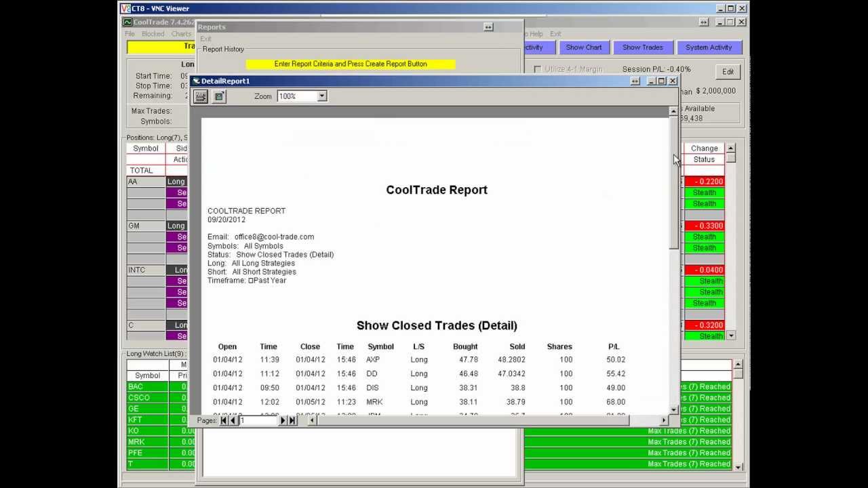Image resolution: width=868 pixels, height=488 pixels.
Task: Minimize the DetailReport1 window
Action: click(x=652, y=81)
